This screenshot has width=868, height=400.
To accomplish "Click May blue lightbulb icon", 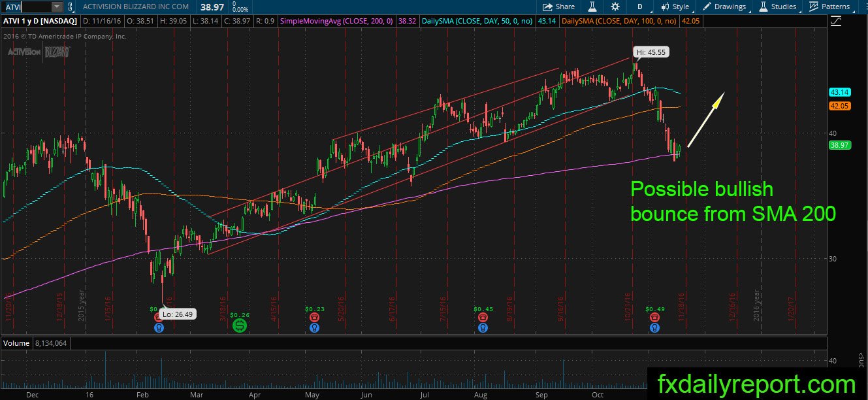I will [x=315, y=327].
